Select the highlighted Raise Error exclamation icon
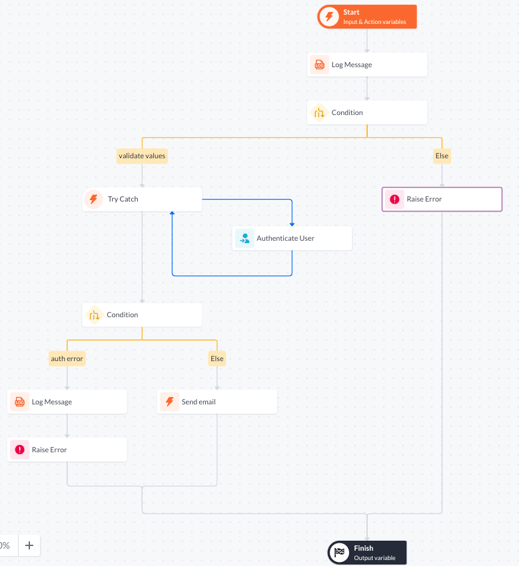519x566 pixels. pyautogui.click(x=394, y=199)
